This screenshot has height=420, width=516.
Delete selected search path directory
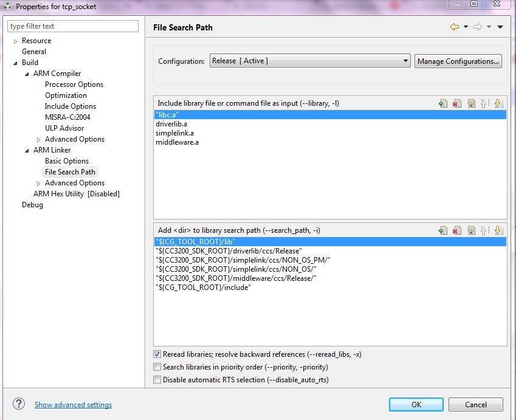coord(457,230)
